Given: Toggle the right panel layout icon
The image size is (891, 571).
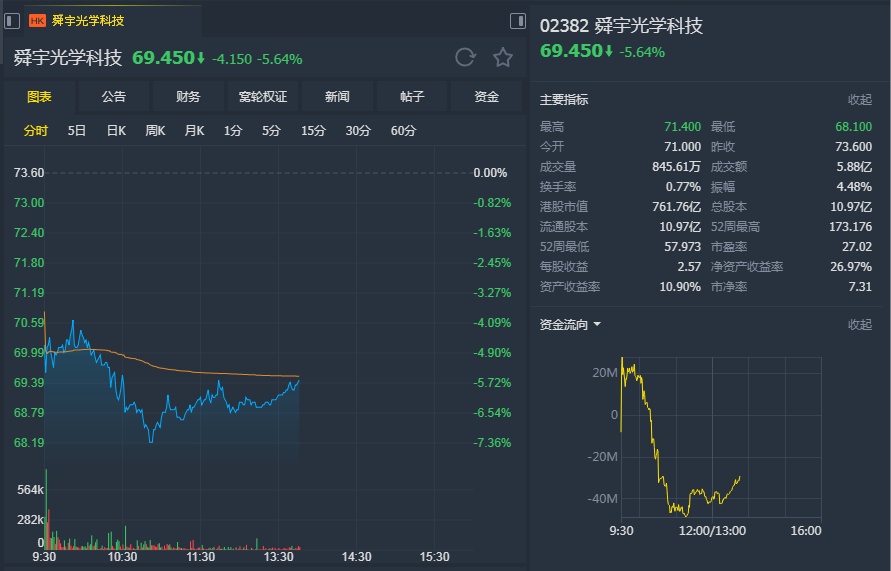Looking at the screenshot, I should (517, 21).
